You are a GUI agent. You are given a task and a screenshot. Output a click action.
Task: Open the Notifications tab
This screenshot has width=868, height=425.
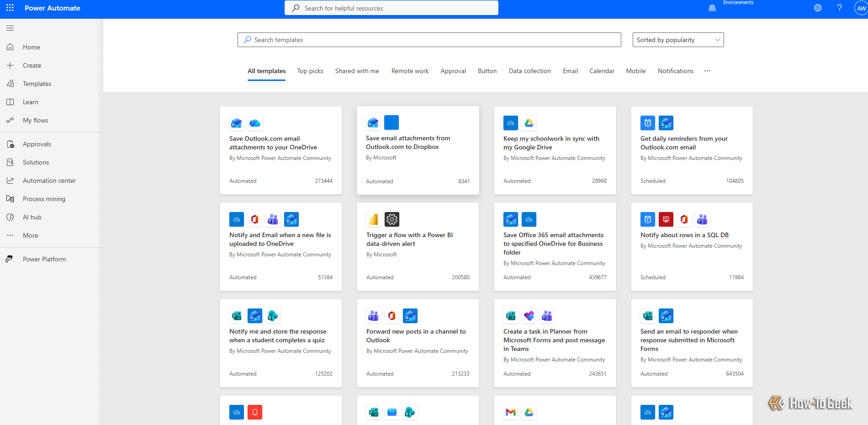tap(676, 71)
